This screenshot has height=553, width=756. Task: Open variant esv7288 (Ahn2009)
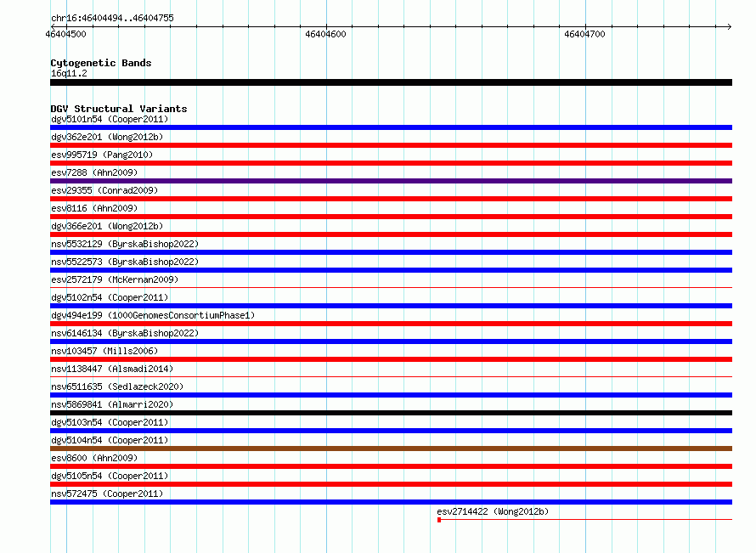pyautogui.click(x=94, y=172)
